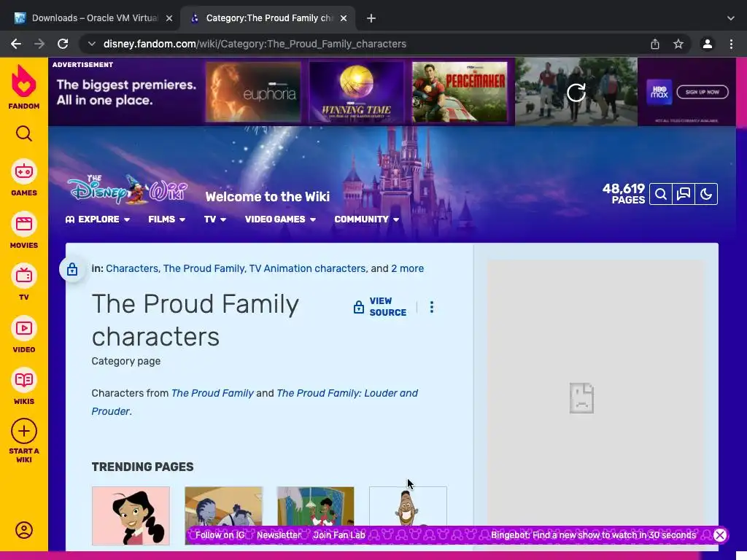
Task: Select the Category:The Proud Family tab
Action: tap(268, 18)
